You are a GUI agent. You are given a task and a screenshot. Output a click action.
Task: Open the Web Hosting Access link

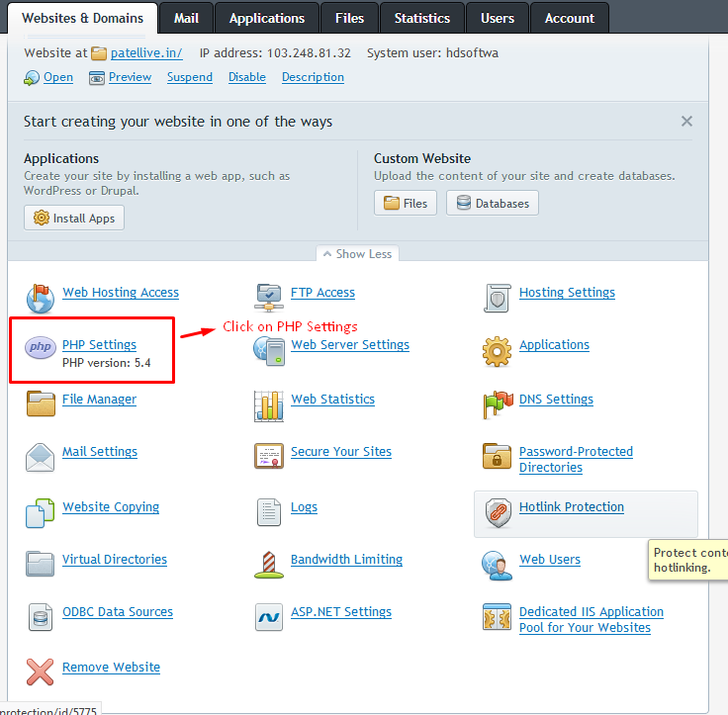coord(121,293)
